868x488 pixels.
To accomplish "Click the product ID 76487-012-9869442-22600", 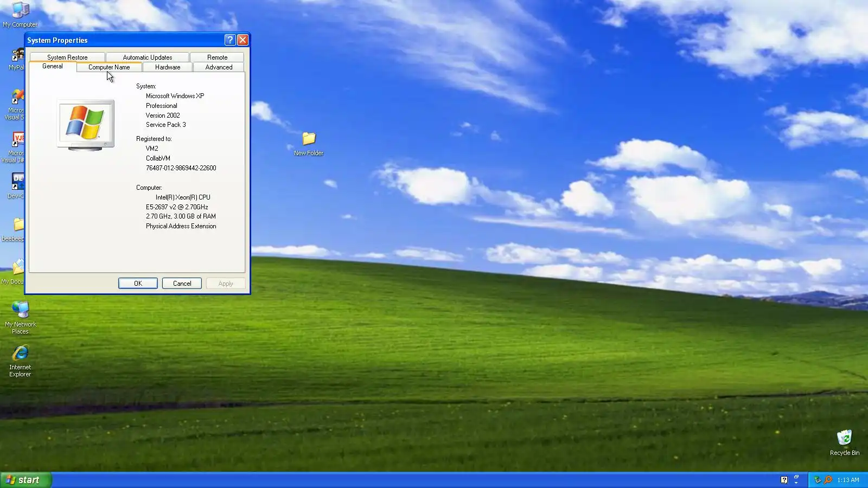I will click(181, 168).
